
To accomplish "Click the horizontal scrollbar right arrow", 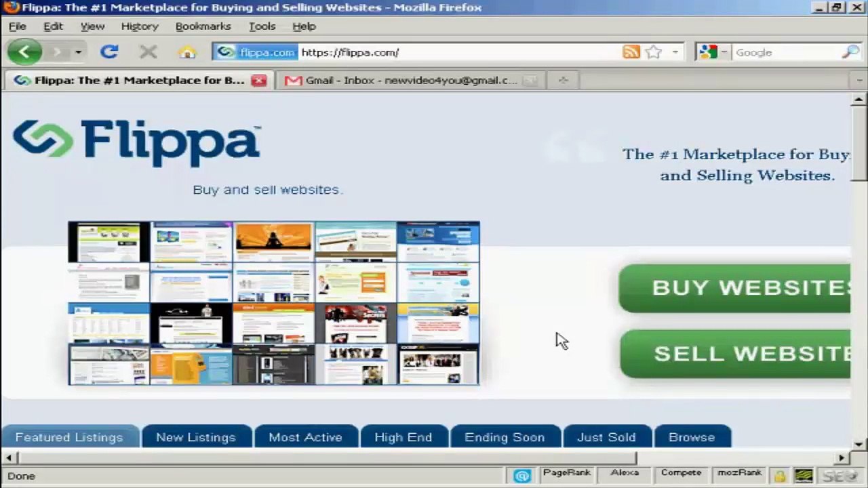I will click(842, 458).
